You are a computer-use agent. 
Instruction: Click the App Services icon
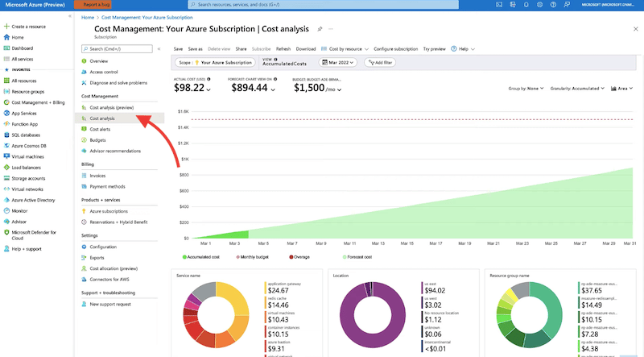tap(6, 113)
